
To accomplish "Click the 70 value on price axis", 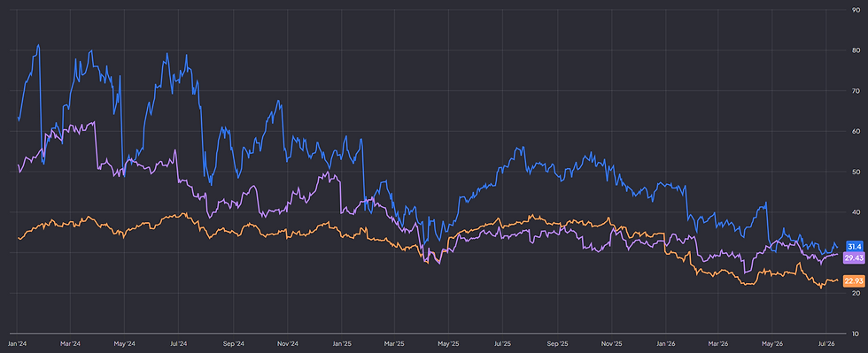I will [x=856, y=91].
